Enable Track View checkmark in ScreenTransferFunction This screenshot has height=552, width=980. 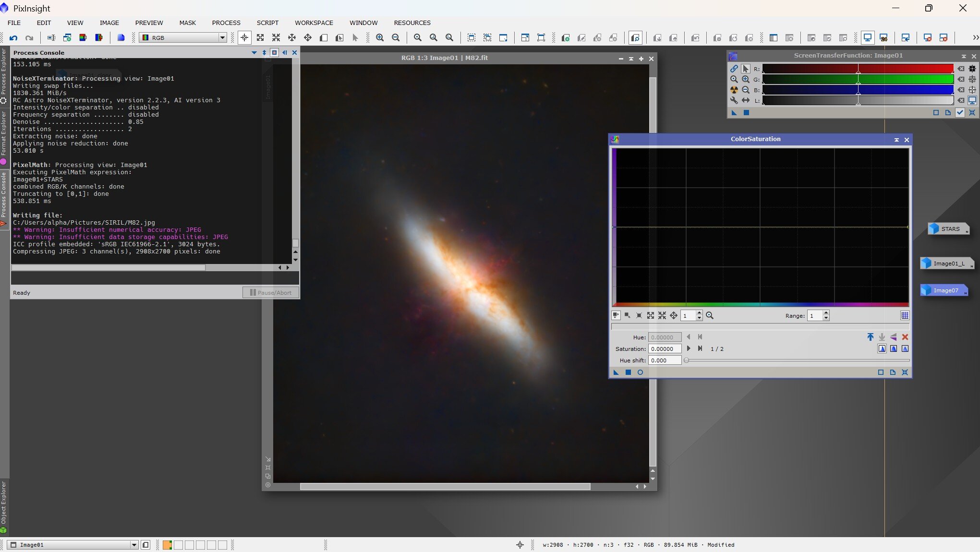point(960,112)
